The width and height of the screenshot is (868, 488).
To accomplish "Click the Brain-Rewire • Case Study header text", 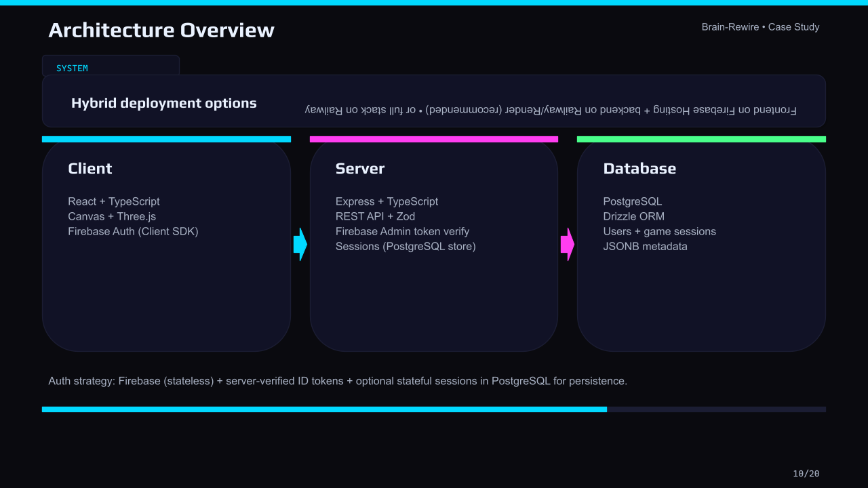I will point(760,27).
